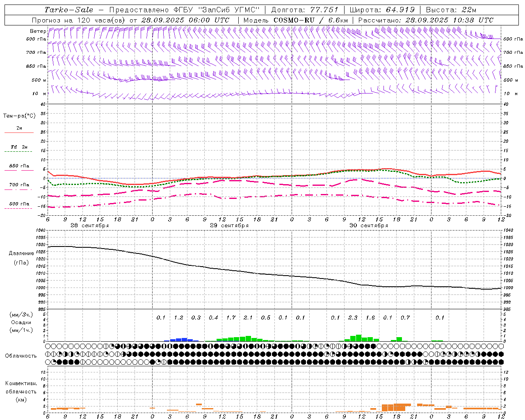Screen dimensions: 525x420
Task: Click the red 2м temperature legend line
Action: pyautogui.click(x=19, y=133)
